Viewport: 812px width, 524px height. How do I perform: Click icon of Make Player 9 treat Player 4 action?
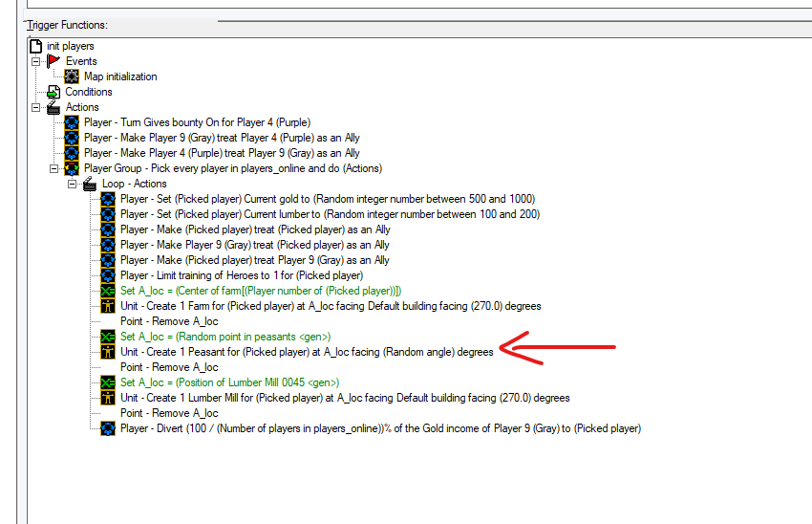click(x=72, y=138)
